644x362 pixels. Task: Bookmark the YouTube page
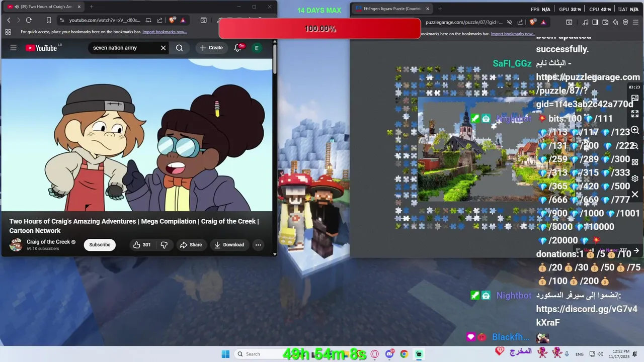coord(49,20)
